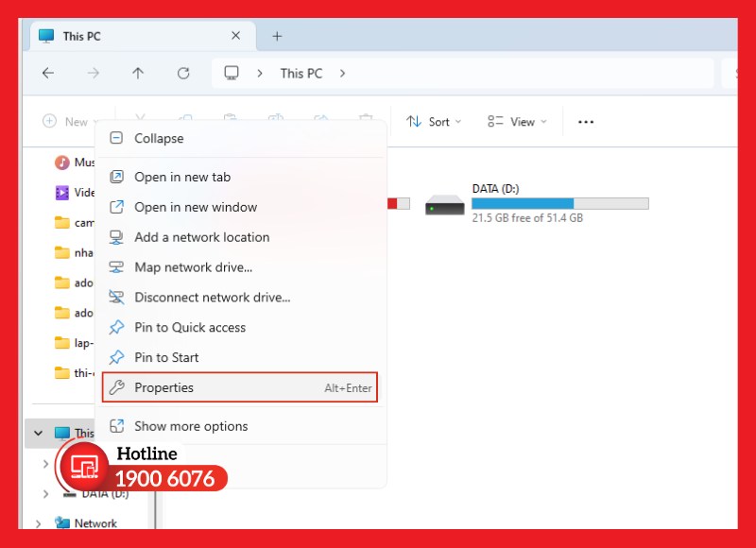The image size is (756, 548).
Task: Select Network in navigation pane
Action: (x=86, y=522)
